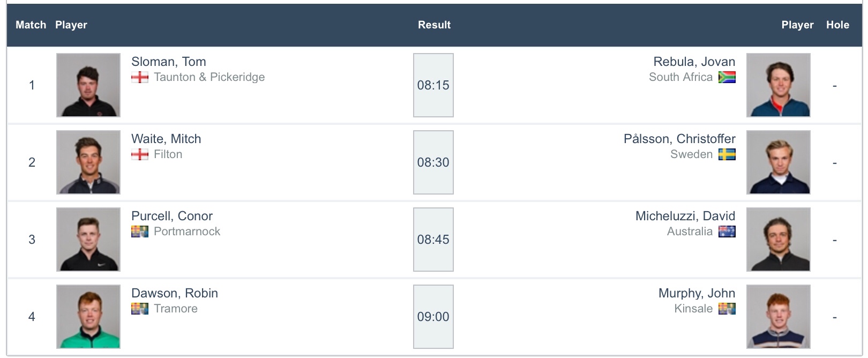
Task: Open Pålsson, Christoffer player name
Action: 679,139
